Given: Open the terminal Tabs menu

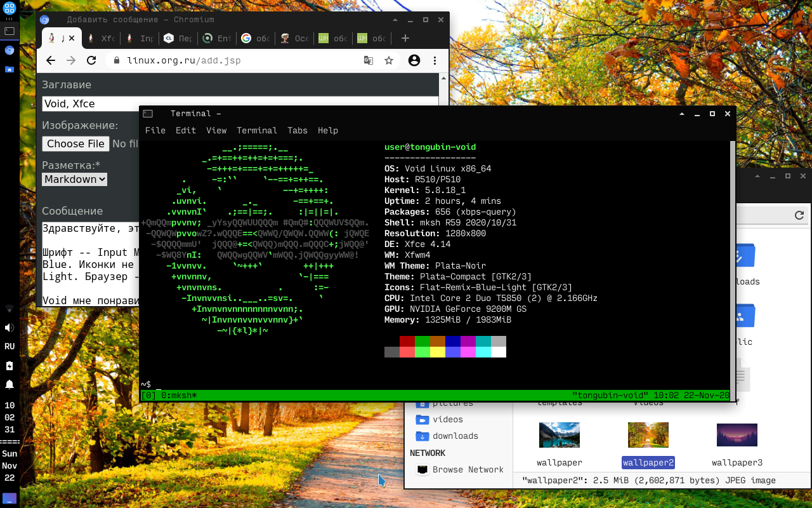Looking at the screenshot, I should coord(298,130).
